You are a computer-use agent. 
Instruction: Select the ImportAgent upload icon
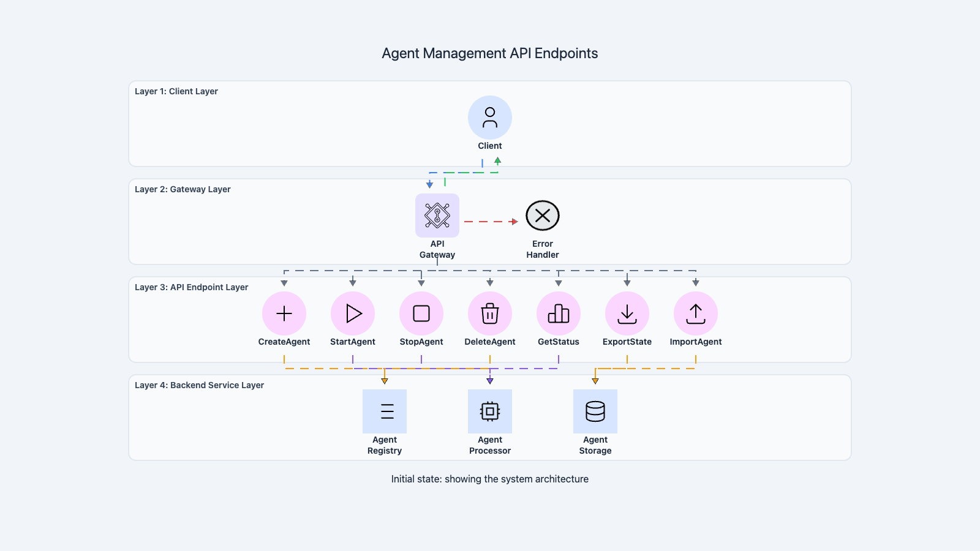(696, 313)
